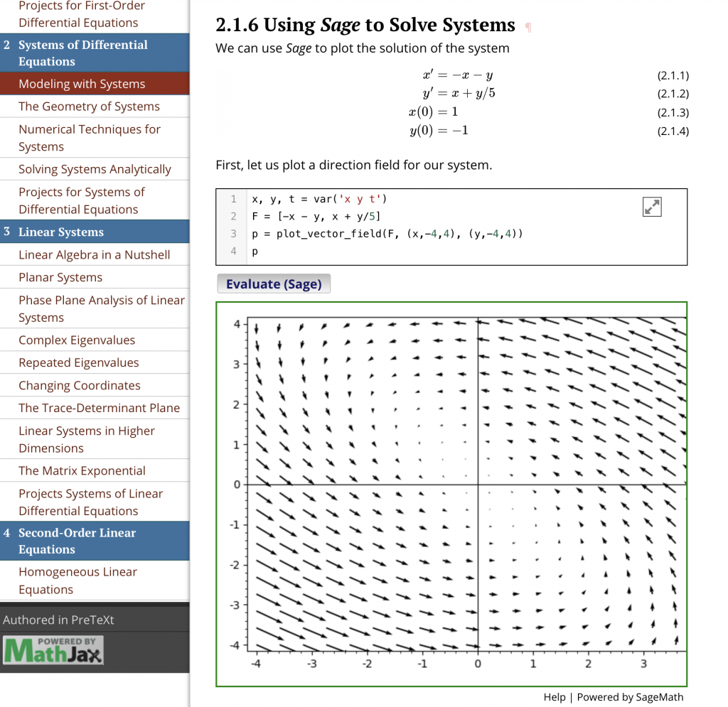The image size is (728, 707).
Task: Open the Planar Systems section
Action: pyautogui.click(x=95, y=277)
